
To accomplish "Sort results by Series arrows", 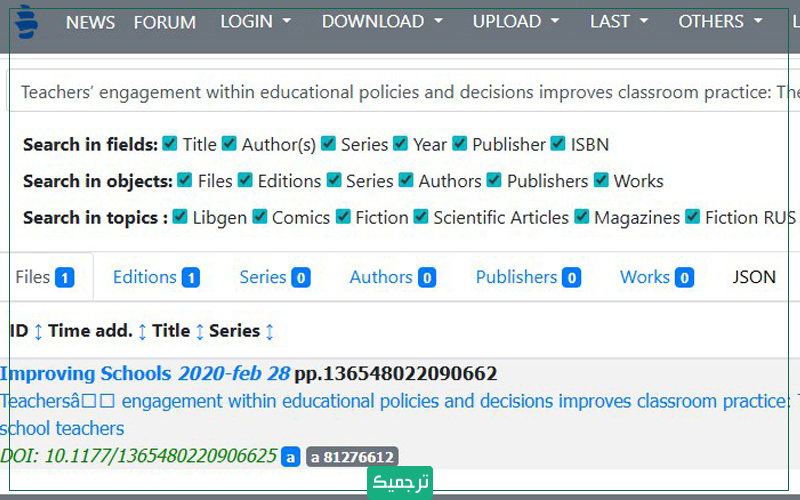I will (269, 331).
